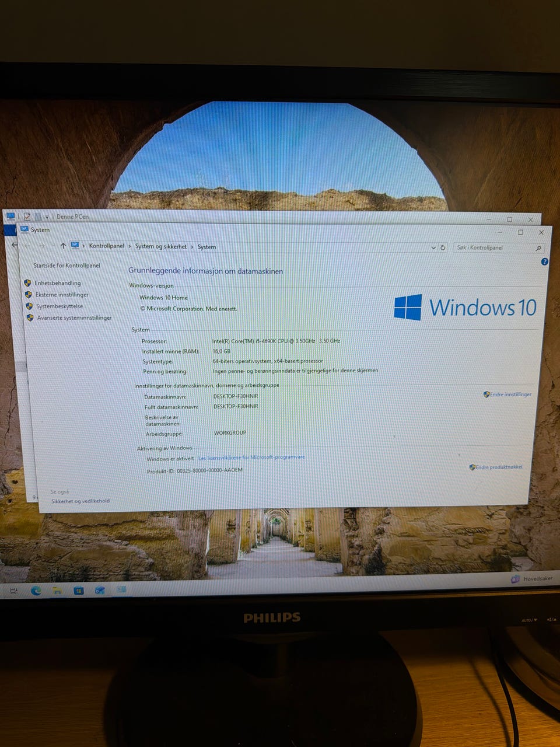The height and width of the screenshot is (747, 560).
Task: Open the blue Help question mark icon
Action: (x=544, y=262)
